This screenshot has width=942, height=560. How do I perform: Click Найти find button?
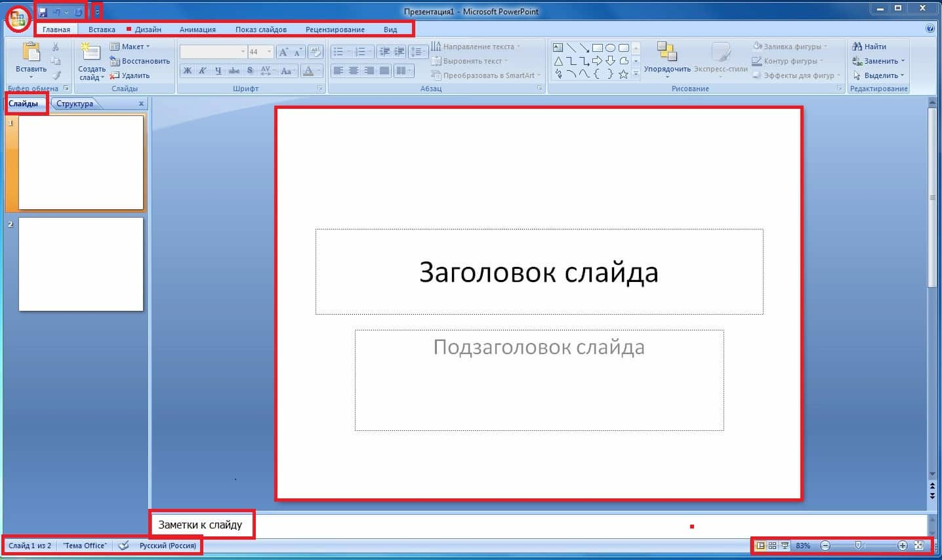pyautogui.click(x=870, y=47)
